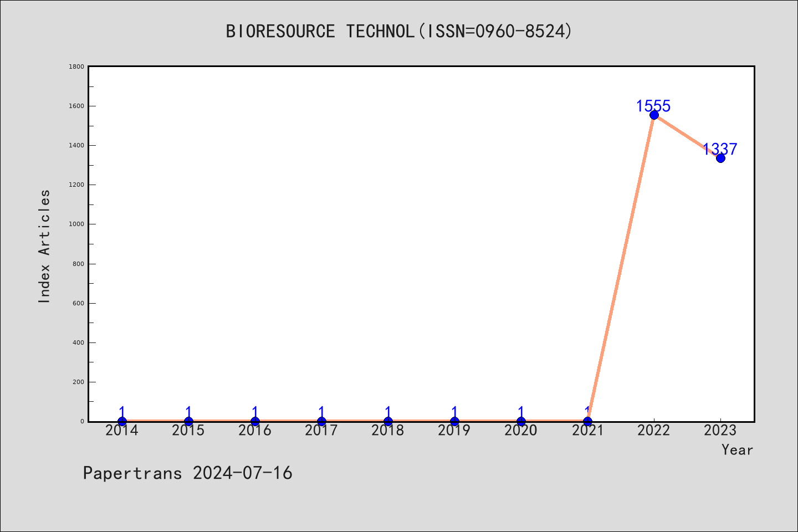Click the 2020 x-axis tick label

(x=521, y=431)
